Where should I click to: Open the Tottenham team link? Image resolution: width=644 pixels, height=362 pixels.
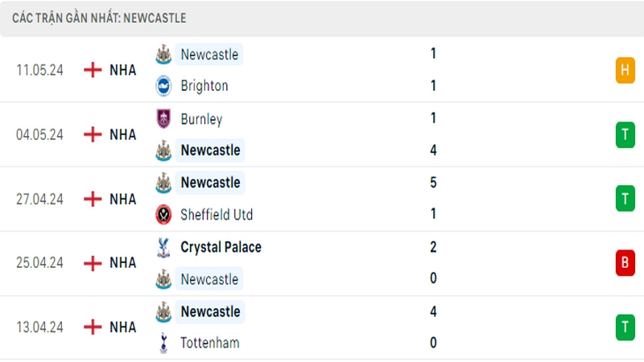pos(210,343)
